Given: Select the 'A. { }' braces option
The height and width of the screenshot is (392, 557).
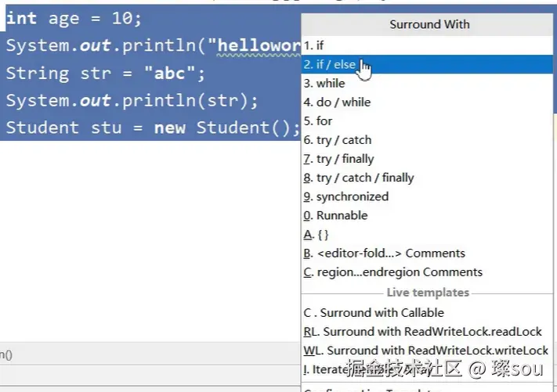Looking at the screenshot, I should point(427,235).
